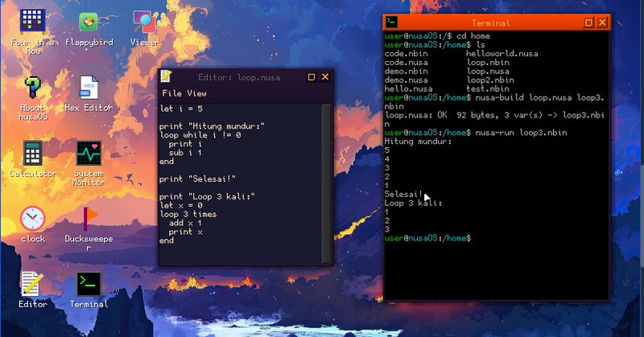Click 'hello.nusa' in Terminal listing
Image resolution: width=644 pixels, height=337 pixels.
coord(409,88)
